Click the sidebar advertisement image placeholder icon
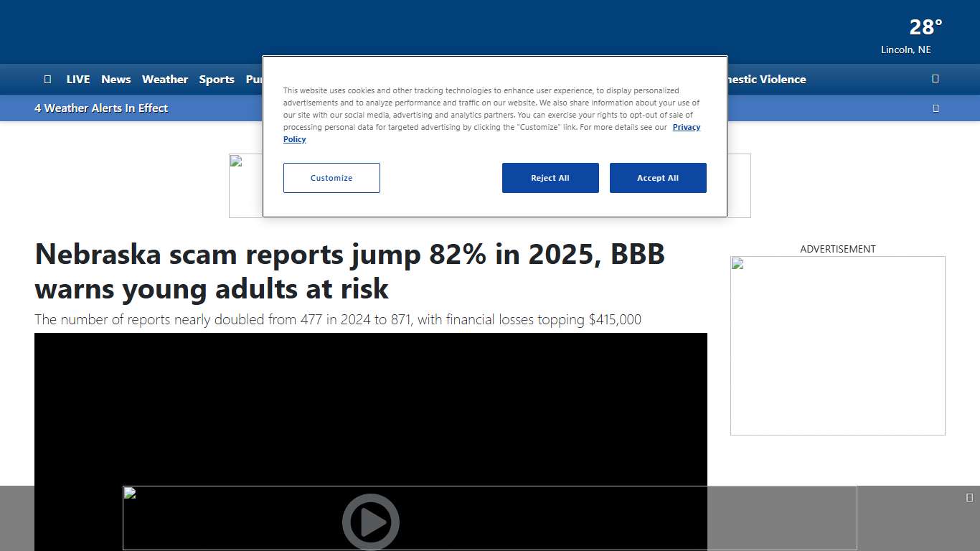This screenshot has height=551, width=980. (x=738, y=264)
